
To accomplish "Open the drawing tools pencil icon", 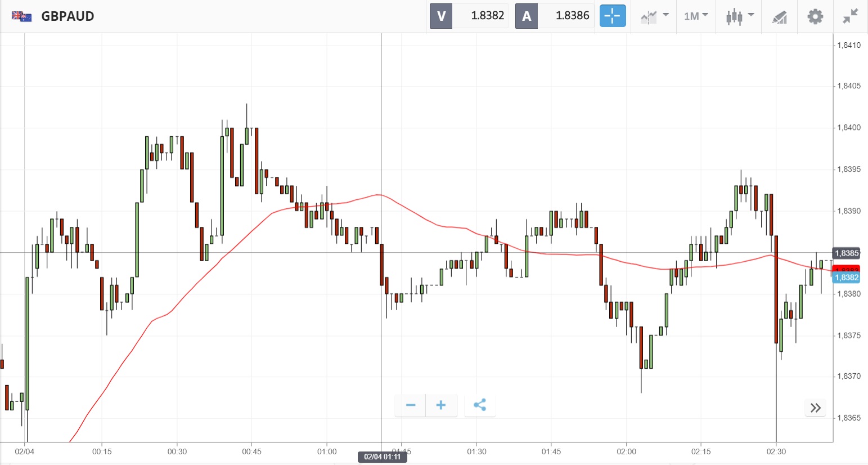I will coord(779,17).
